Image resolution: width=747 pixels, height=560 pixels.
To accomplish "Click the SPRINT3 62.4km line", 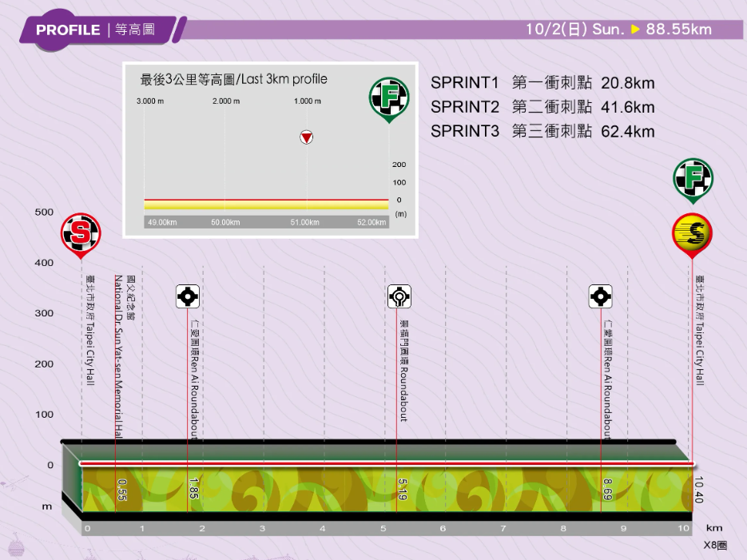I will coord(542,131).
